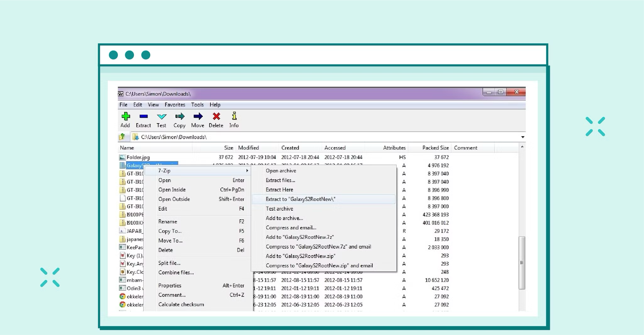Click inside the Downloads path address field
The width and height of the screenshot is (644, 335).
174,137
